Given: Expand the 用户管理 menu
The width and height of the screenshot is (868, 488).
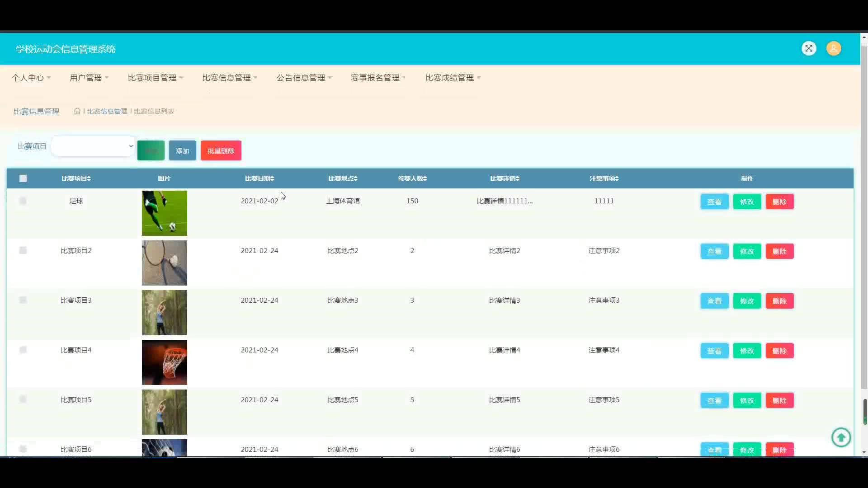Looking at the screenshot, I should (89, 78).
